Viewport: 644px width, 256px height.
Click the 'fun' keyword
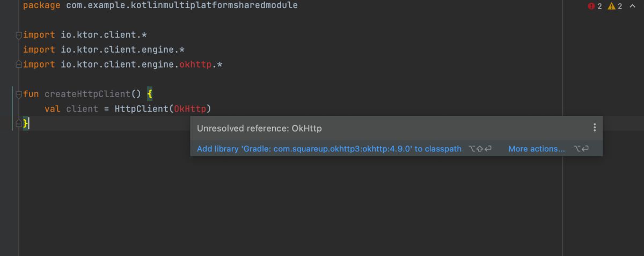click(31, 94)
